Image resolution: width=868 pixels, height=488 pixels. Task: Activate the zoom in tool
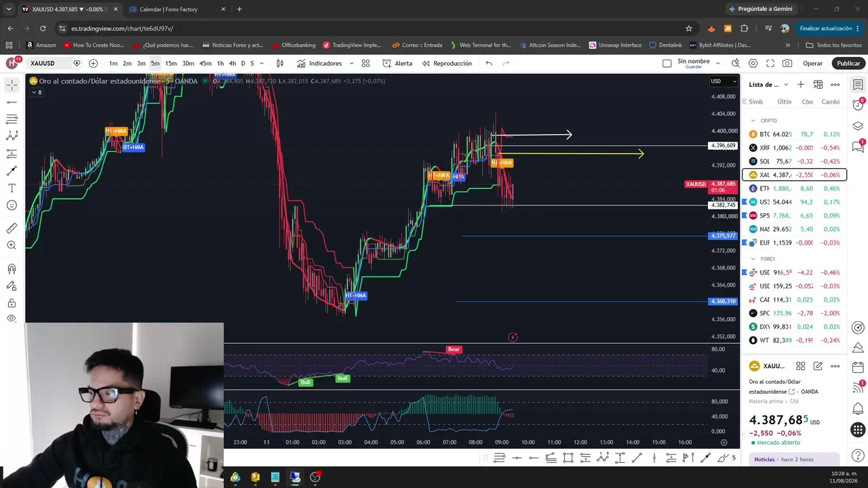click(12, 245)
